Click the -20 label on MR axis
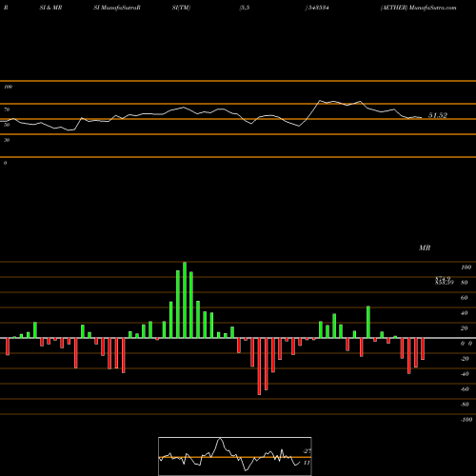Image resolution: width=476 pixels, height=476 pixels. (x=465, y=359)
